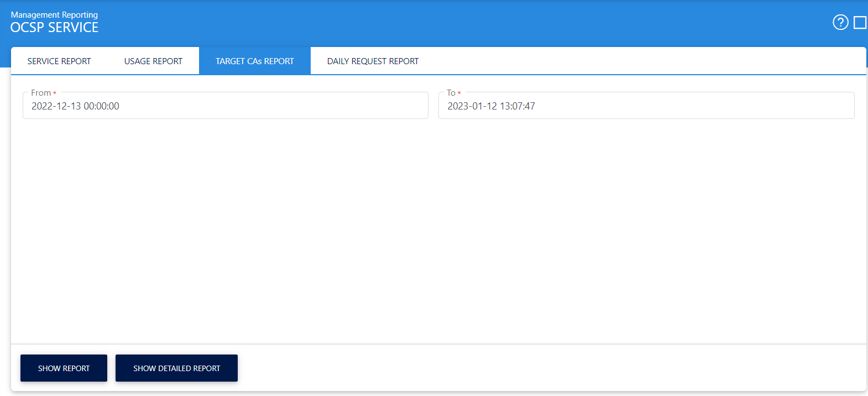Click the square maximize icon in the header
The image size is (868, 396).
pyautogui.click(x=860, y=22)
